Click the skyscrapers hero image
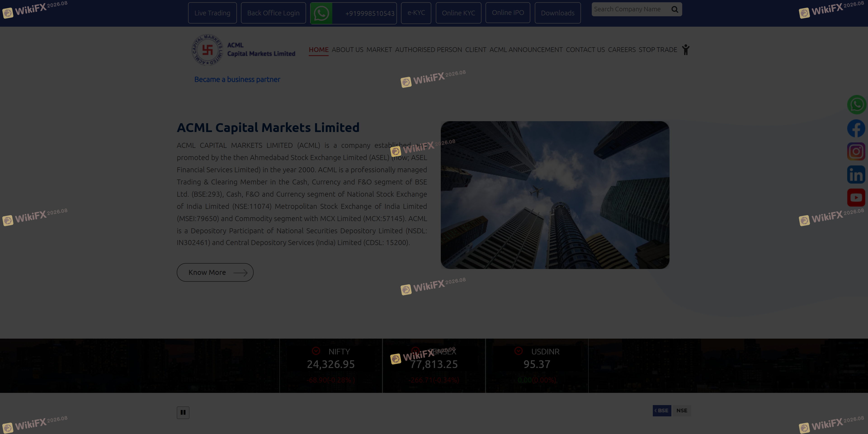The width and height of the screenshot is (868, 434). [x=555, y=195]
